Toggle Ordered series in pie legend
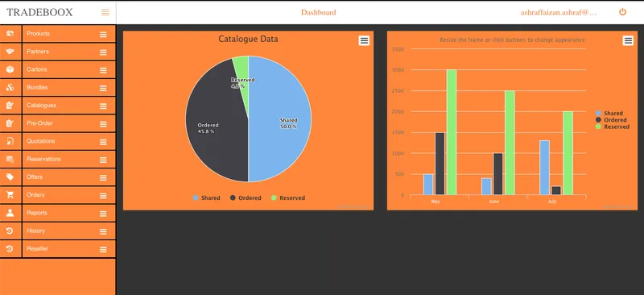Screen dimensions: 644x295 coord(246,198)
